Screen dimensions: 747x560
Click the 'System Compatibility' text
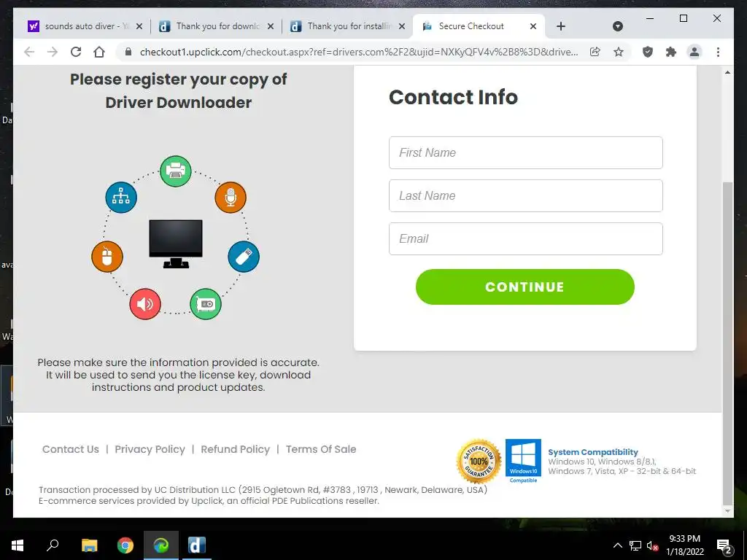click(592, 452)
